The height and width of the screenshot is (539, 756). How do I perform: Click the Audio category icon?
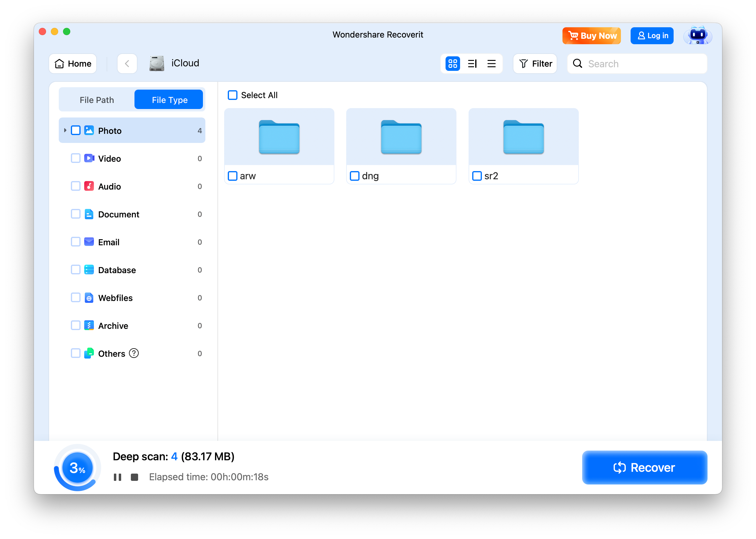(x=89, y=186)
